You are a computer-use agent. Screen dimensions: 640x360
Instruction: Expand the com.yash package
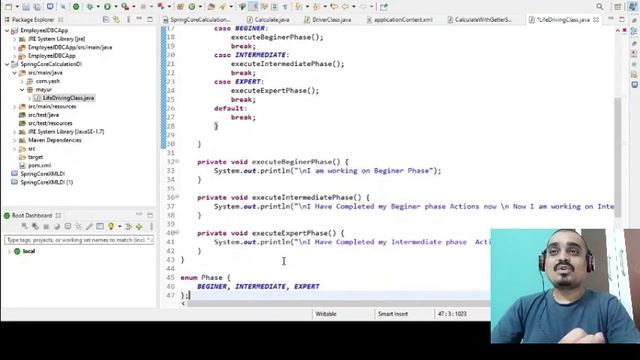tap(22, 81)
